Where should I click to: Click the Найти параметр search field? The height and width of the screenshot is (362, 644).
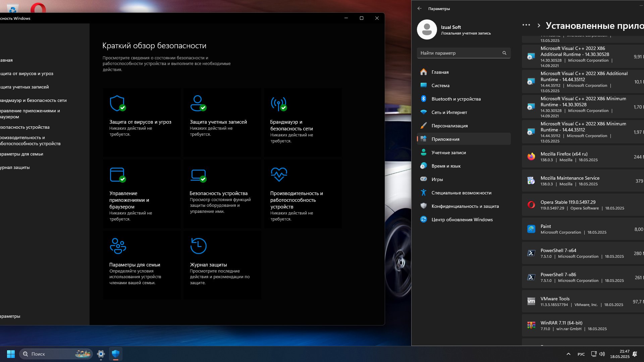464,53
